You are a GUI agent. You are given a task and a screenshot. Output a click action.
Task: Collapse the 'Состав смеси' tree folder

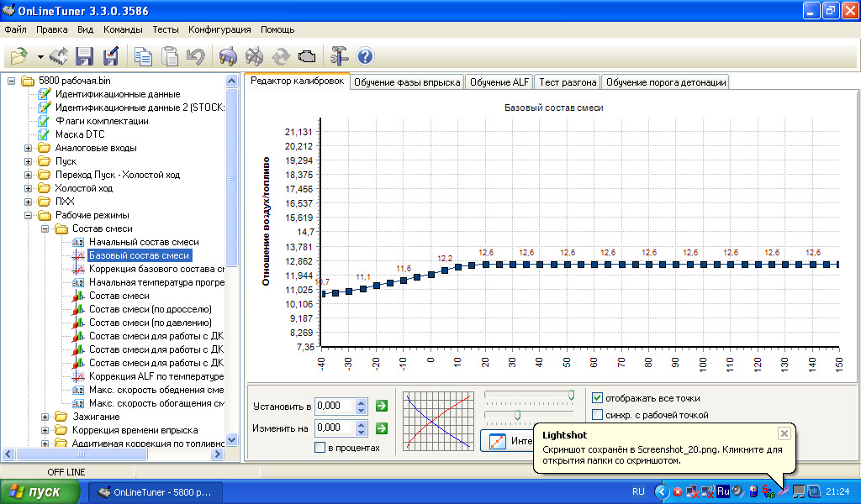click(x=45, y=228)
